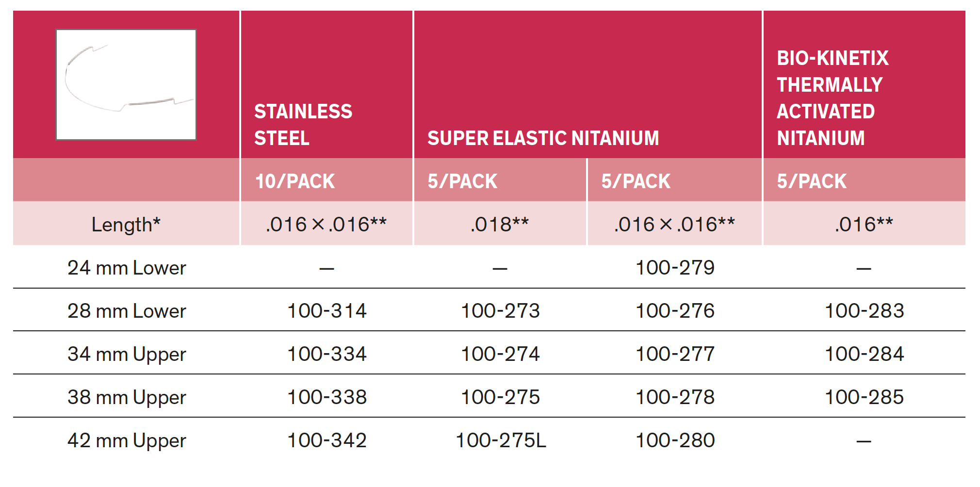Select the .018** size cell
Image resolution: width=980 pixels, height=487 pixels.
pos(499,225)
